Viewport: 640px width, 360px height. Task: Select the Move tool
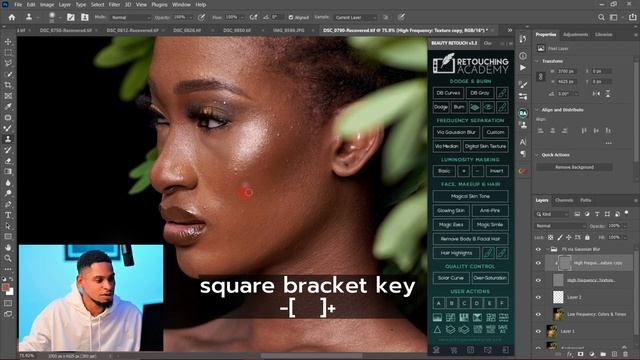click(8, 42)
